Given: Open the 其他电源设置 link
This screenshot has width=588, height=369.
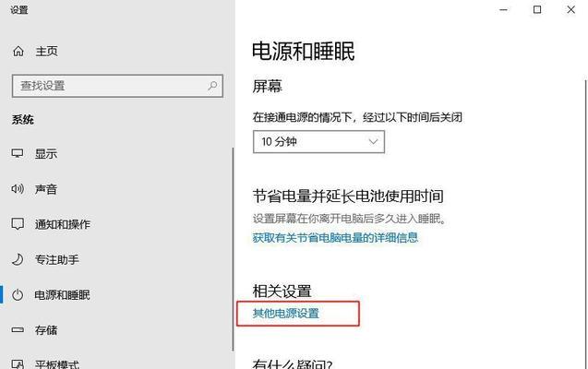Looking at the screenshot, I should tap(286, 313).
